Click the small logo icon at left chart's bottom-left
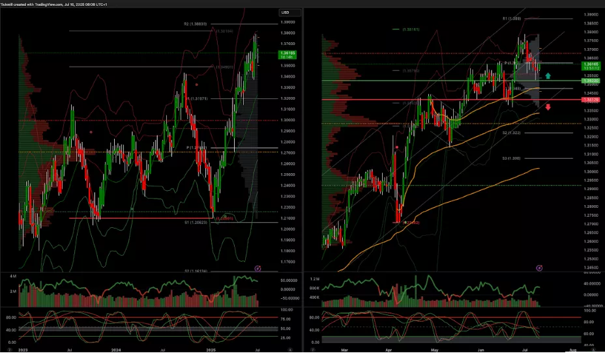 7,350
